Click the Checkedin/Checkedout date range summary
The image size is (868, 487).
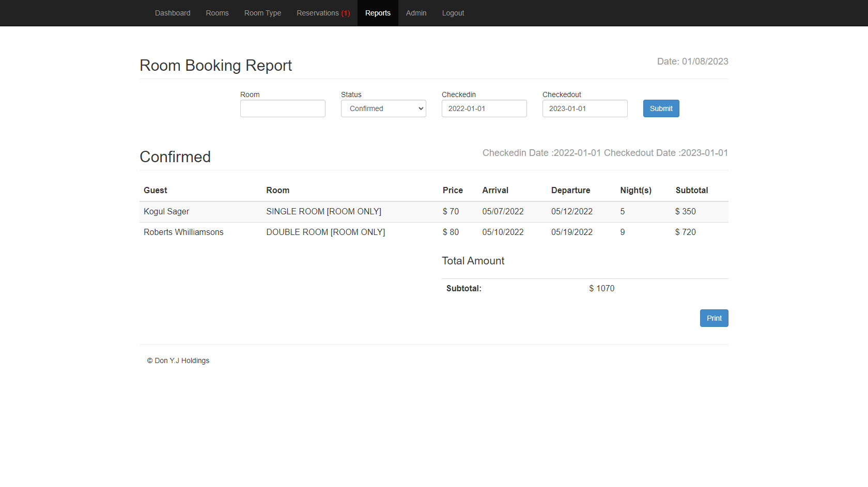[x=606, y=153]
